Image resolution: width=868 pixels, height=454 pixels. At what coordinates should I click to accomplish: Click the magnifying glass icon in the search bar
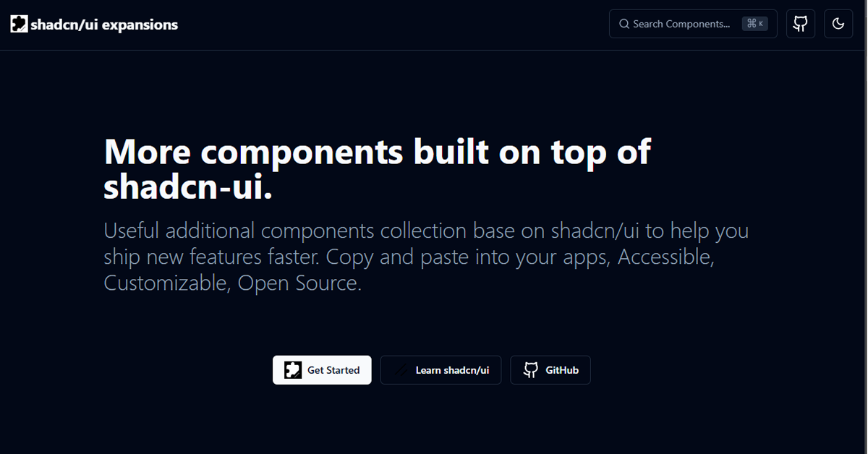(x=624, y=24)
